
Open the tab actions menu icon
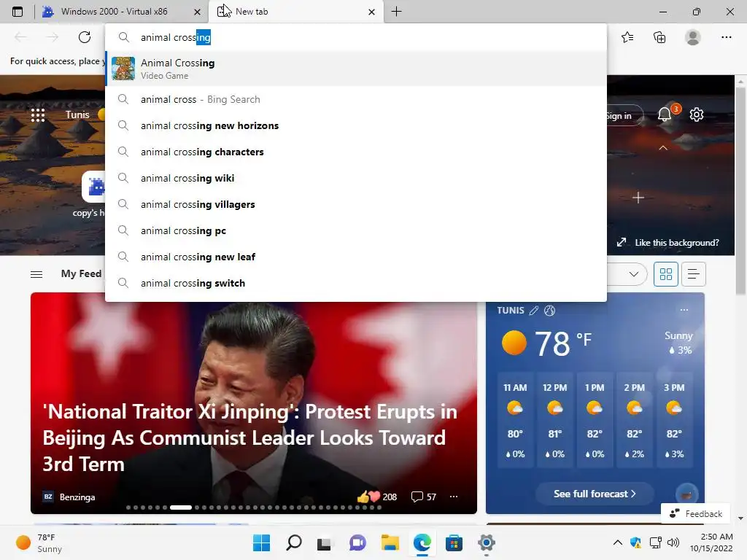click(18, 12)
